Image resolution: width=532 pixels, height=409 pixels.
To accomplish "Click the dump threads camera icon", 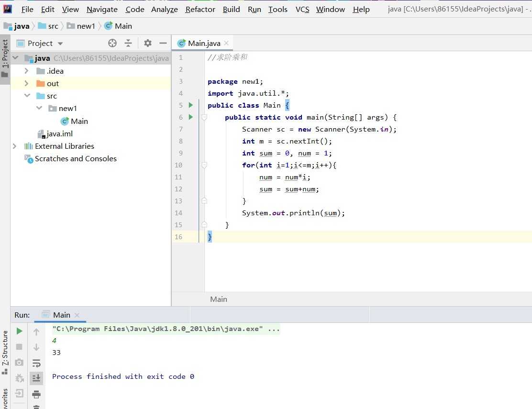I will pos(19,362).
